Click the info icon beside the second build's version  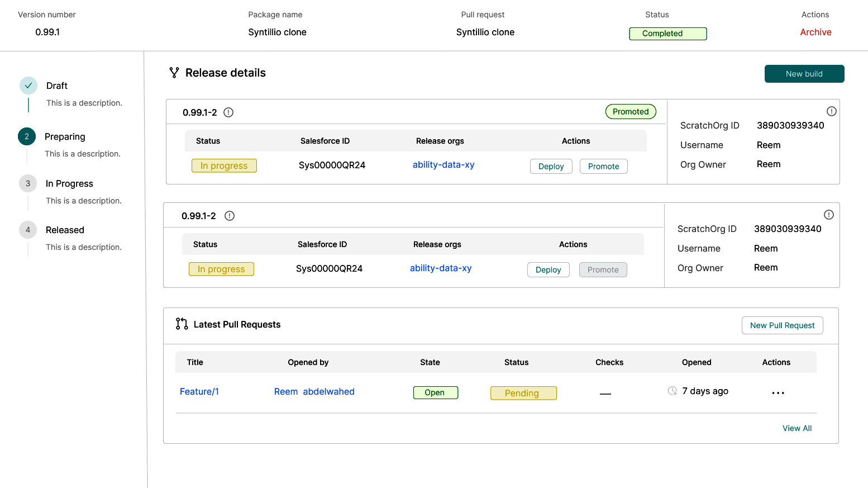point(230,216)
